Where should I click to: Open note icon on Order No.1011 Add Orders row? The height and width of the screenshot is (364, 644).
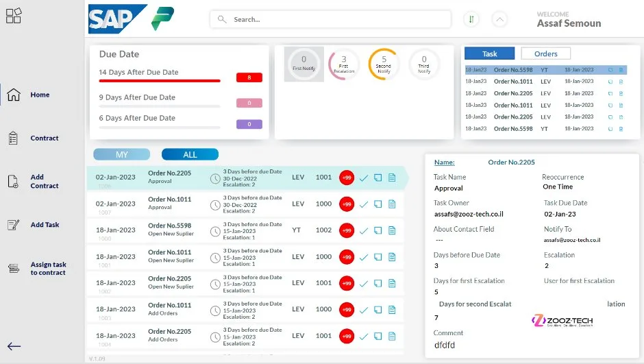click(x=378, y=309)
